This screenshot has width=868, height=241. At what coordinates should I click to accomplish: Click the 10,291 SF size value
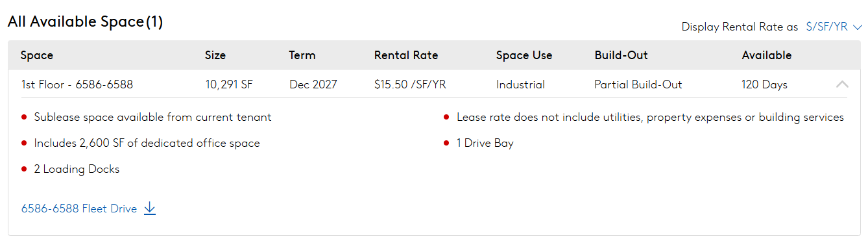229,84
